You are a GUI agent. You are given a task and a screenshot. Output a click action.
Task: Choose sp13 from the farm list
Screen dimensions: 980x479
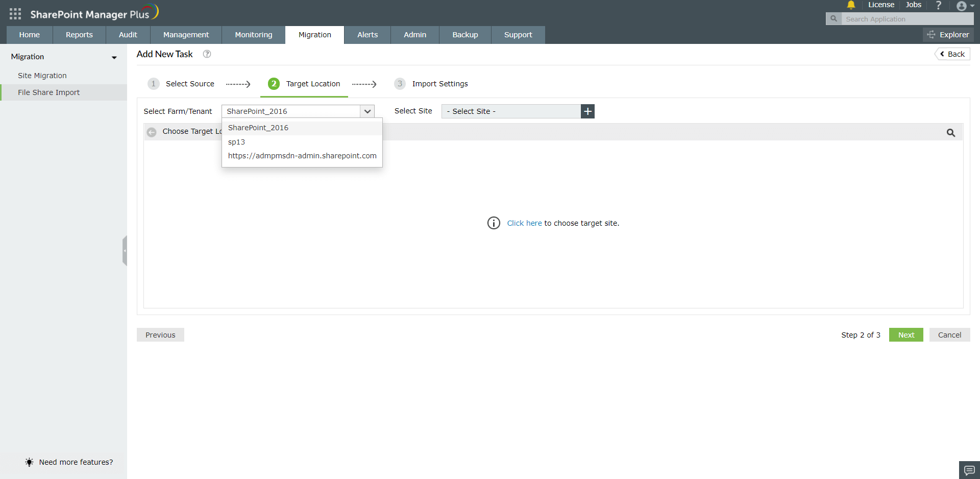302,142
